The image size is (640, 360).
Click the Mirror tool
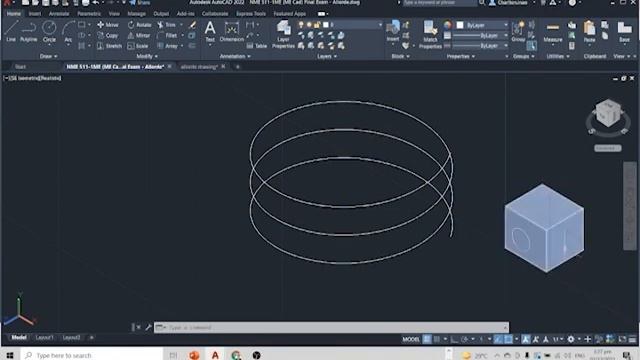click(x=139, y=36)
